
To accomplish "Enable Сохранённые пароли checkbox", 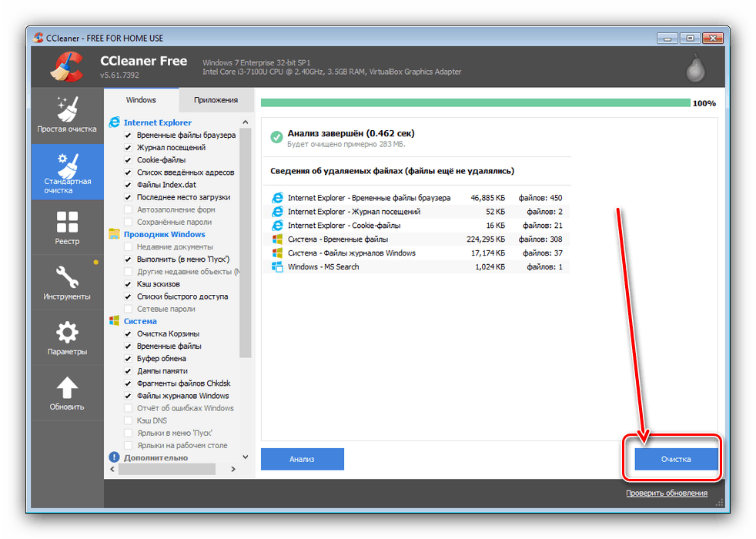I will tap(129, 223).
